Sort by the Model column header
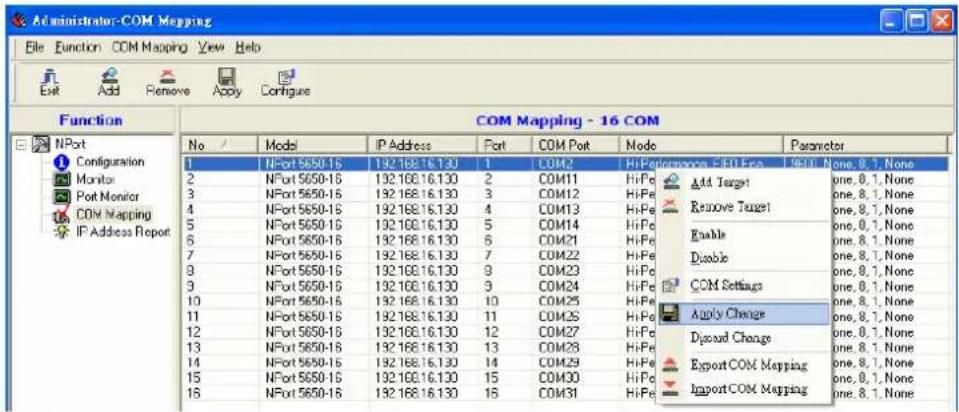Screen dimensions: 959x412 point(312,145)
